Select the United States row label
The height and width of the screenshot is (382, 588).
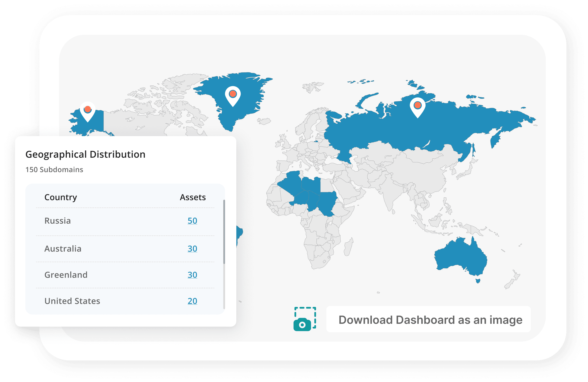coord(72,301)
